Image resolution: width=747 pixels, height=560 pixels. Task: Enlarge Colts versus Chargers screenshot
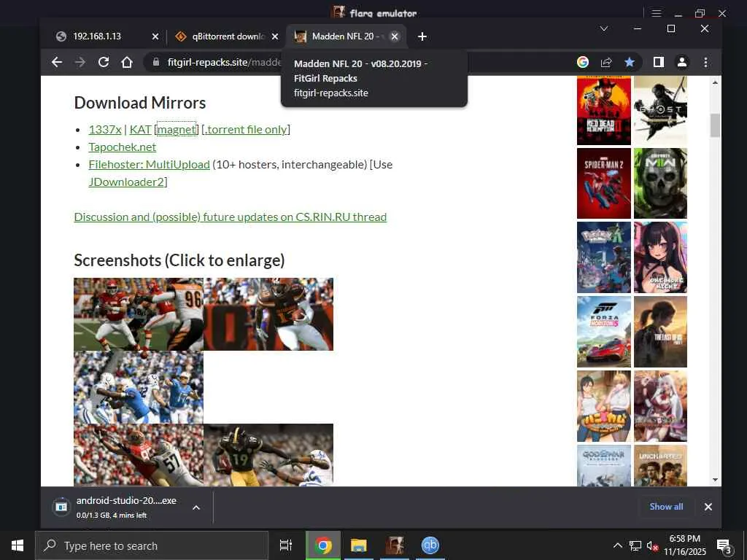point(139,387)
